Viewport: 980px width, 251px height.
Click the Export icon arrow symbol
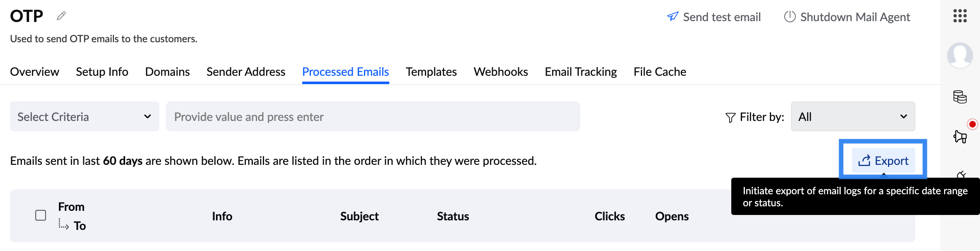coord(864,160)
